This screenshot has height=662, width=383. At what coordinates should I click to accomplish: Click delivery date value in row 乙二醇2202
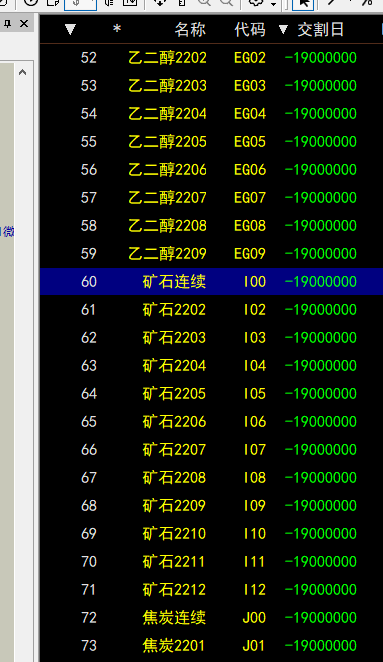tap(321, 57)
